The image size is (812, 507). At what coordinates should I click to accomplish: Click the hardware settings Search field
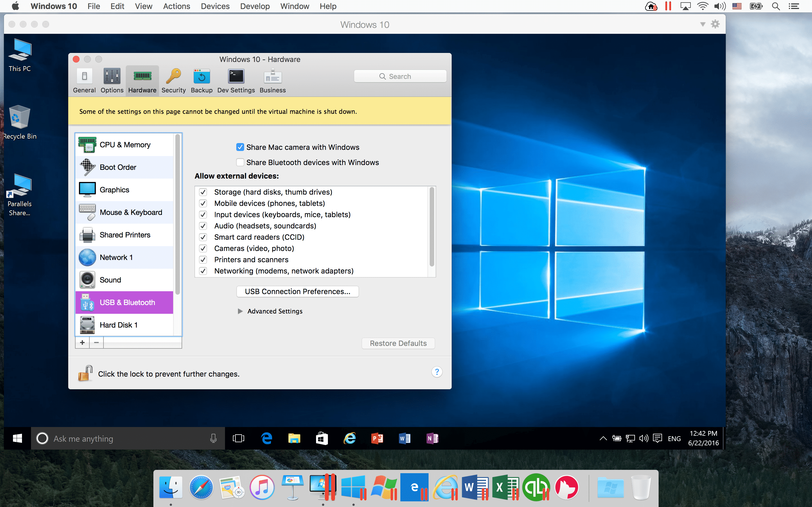[x=400, y=76]
